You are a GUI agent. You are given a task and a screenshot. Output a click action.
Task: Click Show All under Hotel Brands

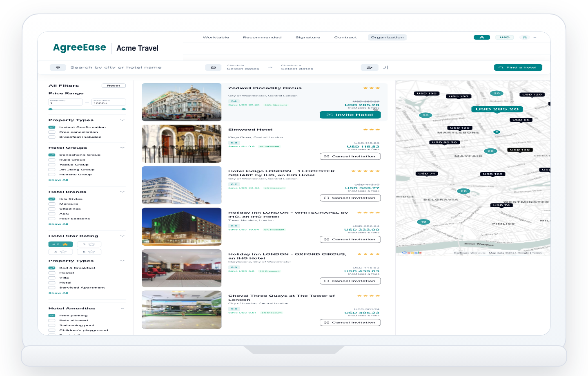(58, 224)
